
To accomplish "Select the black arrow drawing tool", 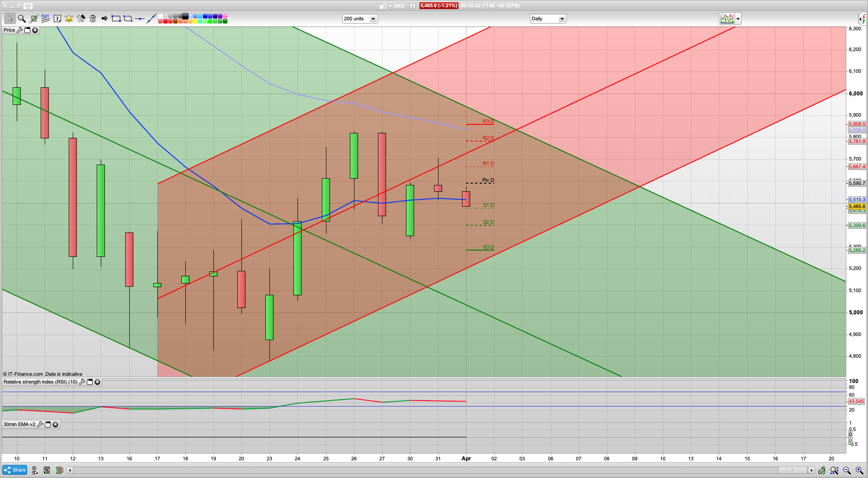I will coord(104,19).
